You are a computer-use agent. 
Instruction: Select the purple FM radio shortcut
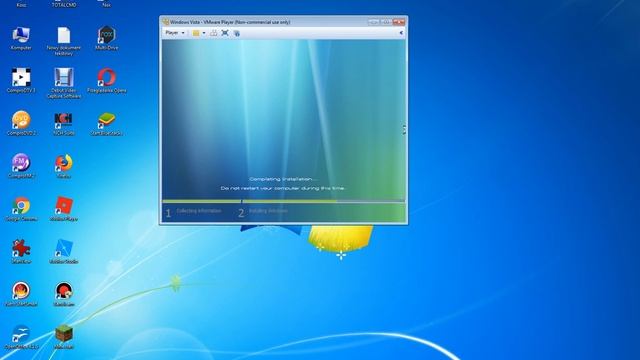click(x=21, y=166)
